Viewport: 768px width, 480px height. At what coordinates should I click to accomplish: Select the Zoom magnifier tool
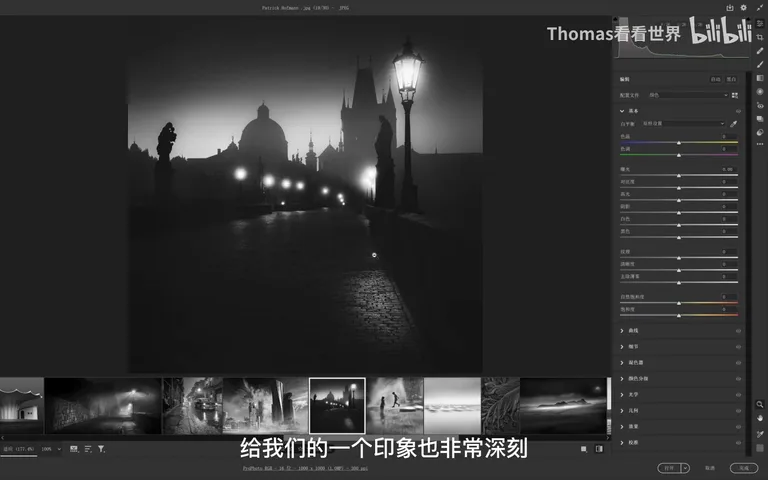pyautogui.click(x=760, y=404)
